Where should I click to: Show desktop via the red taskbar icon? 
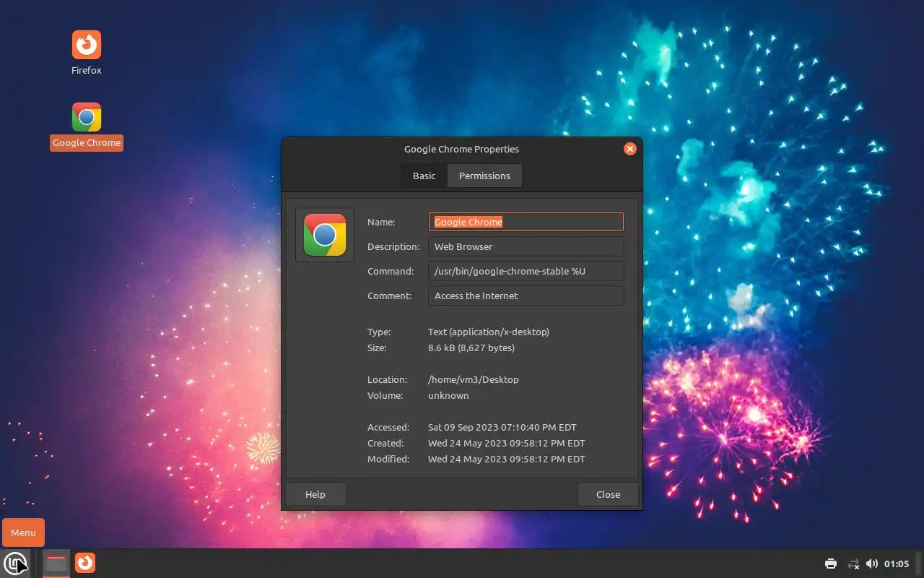(56, 562)
